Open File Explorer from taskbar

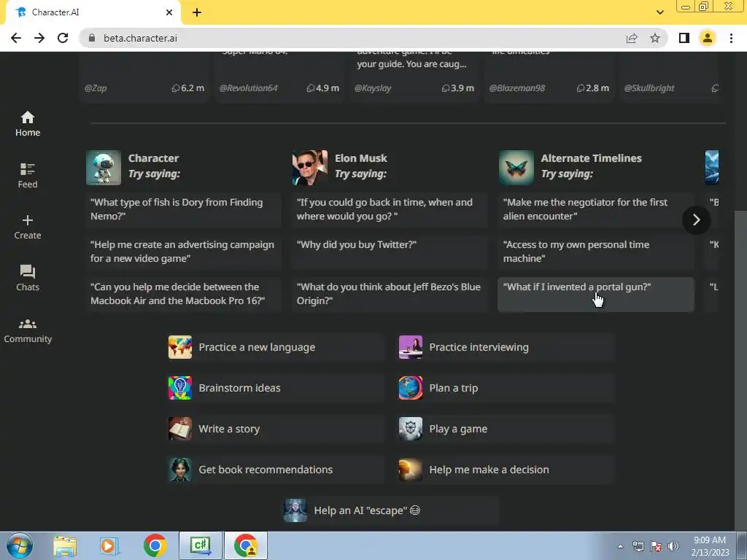65,545
